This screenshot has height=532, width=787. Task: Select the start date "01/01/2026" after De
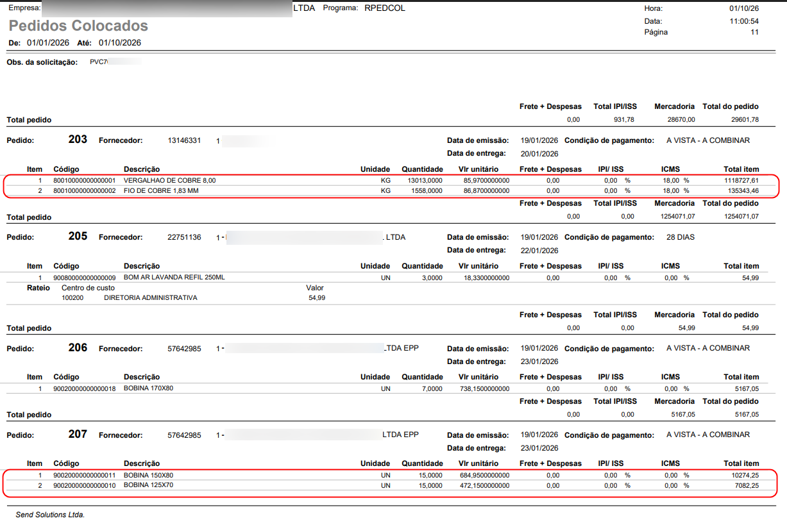click(x=48, y=43)
